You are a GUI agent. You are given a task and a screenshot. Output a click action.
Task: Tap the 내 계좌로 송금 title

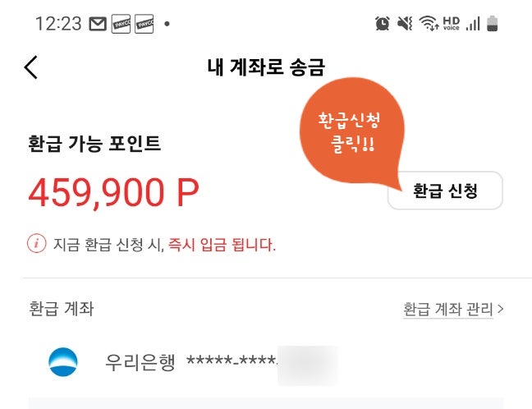(x=265, y=67)
